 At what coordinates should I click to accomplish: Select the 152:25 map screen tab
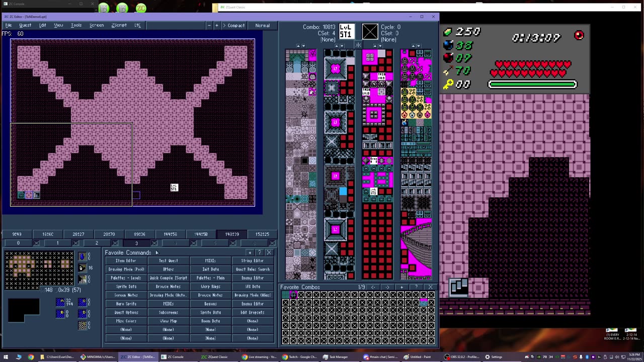pos(262,234)
